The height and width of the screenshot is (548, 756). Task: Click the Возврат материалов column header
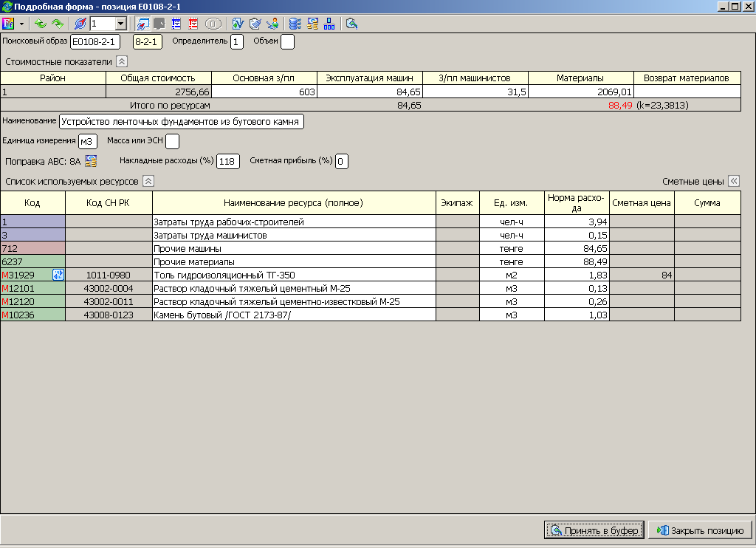click(687, 78)
